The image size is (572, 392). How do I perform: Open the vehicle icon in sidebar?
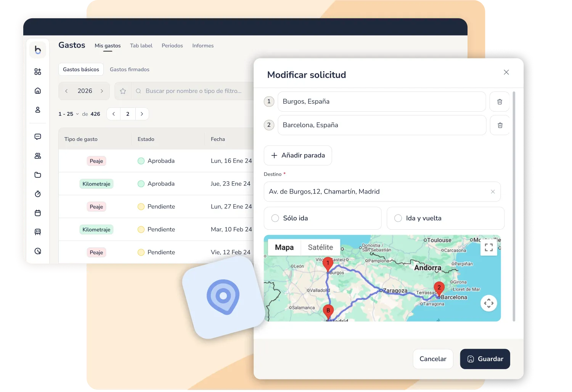(x=38, y=232)
